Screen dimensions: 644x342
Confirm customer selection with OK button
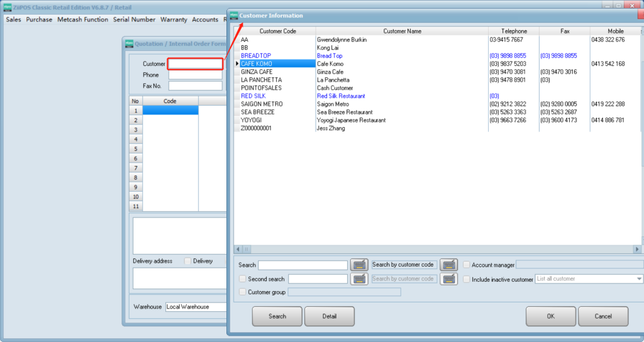pos(550,316)
